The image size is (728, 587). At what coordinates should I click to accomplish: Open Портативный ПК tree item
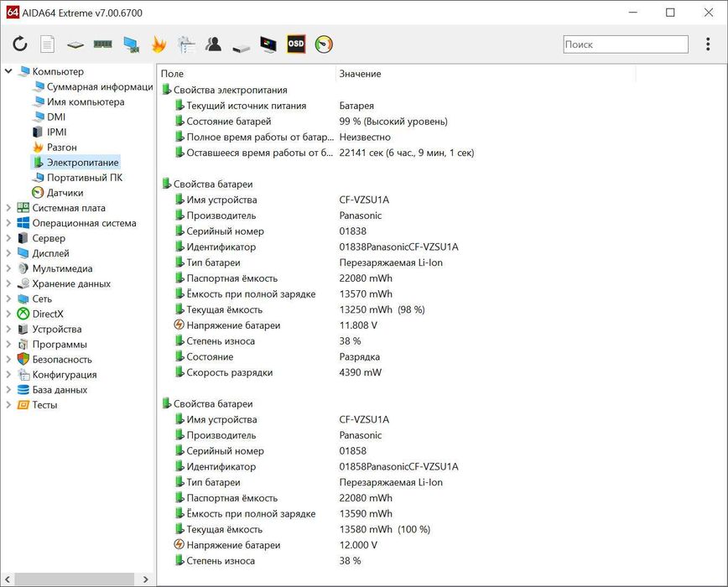[x=77, y=178]
